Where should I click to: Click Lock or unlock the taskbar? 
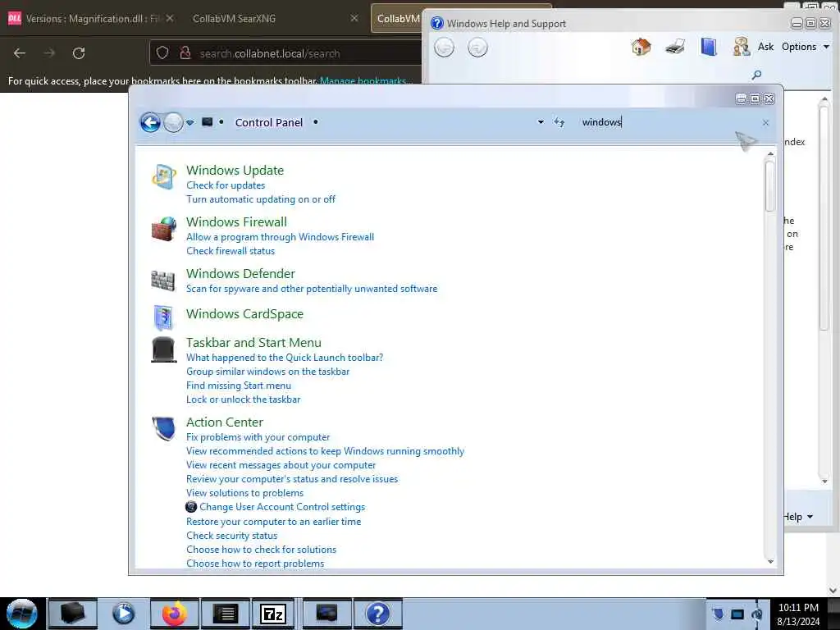click(x=243, y=399)
